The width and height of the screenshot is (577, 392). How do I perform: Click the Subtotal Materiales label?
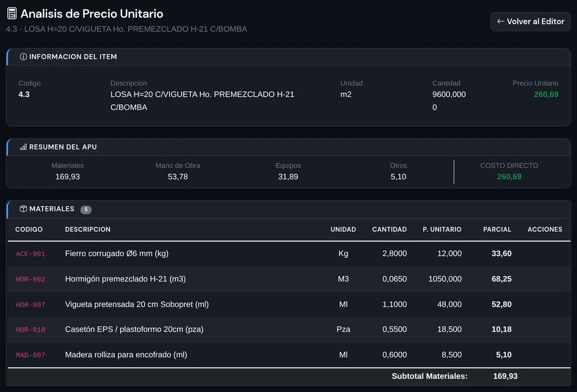(430, 376)
